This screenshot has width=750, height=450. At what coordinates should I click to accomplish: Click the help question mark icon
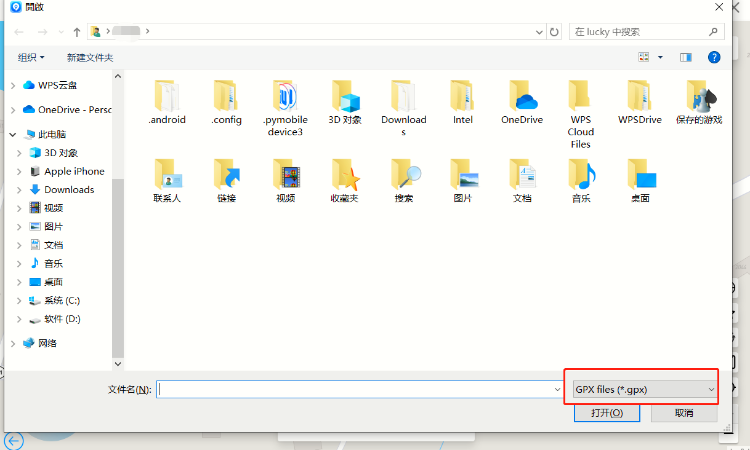tap(714, 57)
